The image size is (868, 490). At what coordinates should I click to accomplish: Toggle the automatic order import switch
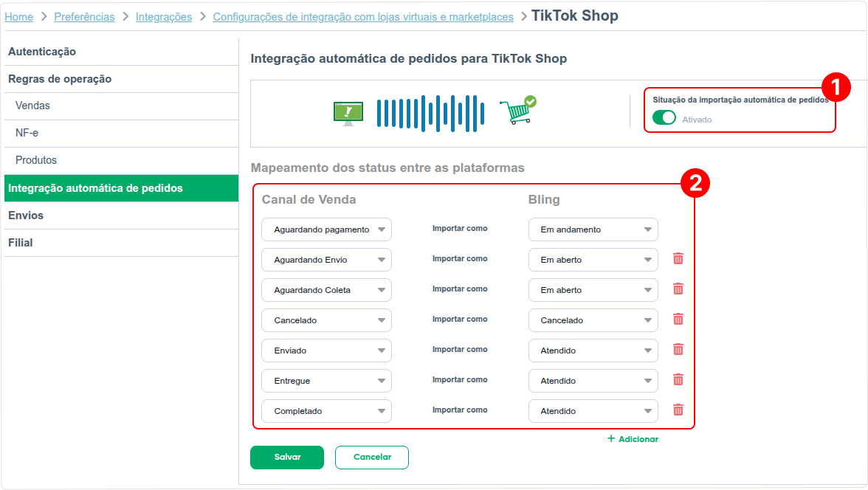click(x=664, y=118)
